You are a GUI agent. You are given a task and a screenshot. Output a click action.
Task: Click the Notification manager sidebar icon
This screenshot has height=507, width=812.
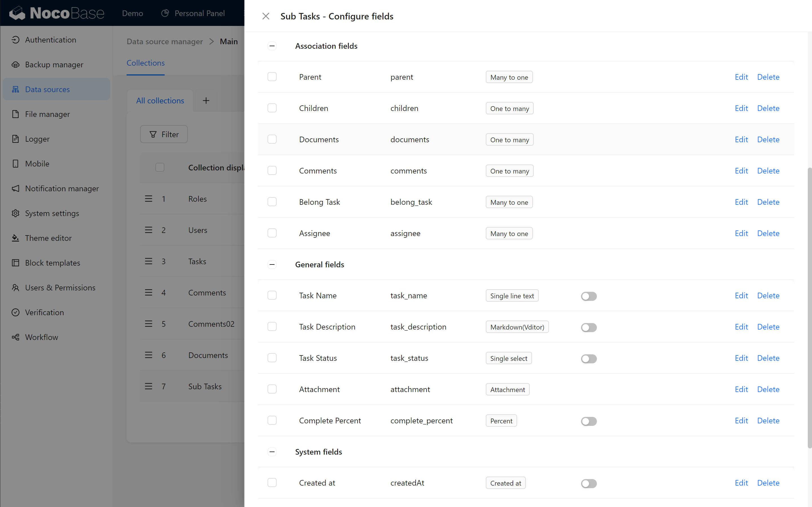(16, 188)
